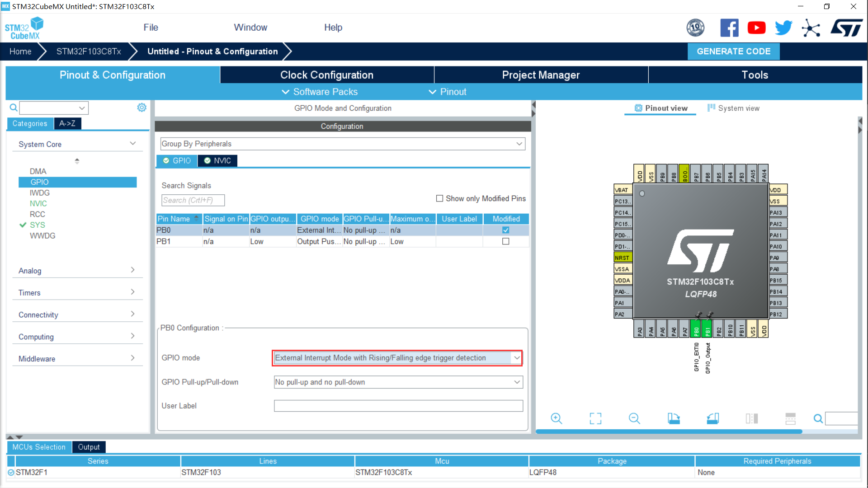Select the BOOT0 pin on the chip

point(684,174)
